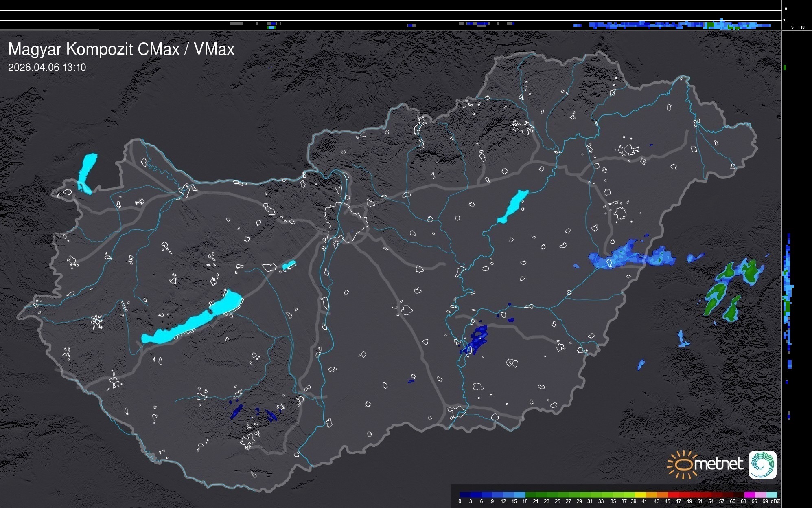Viewport: 812px width, 508px height.
Task: Click the teal swirl app icon
Action: click(762, 464)
